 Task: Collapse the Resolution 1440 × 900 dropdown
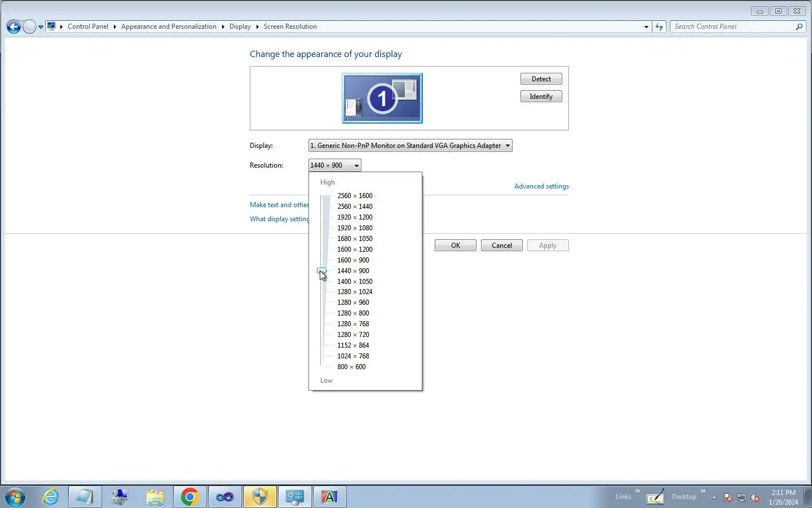335,165
